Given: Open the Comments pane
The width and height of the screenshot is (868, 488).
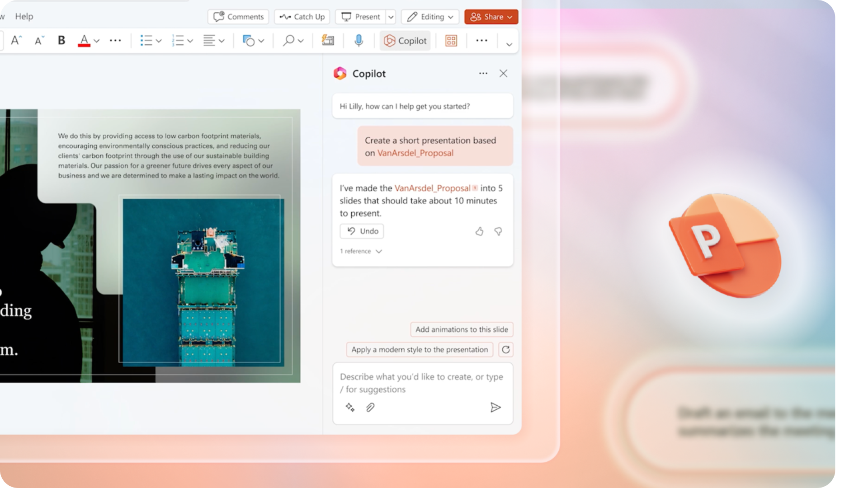Looking at the screenshot, I should [x=238, y=17].
